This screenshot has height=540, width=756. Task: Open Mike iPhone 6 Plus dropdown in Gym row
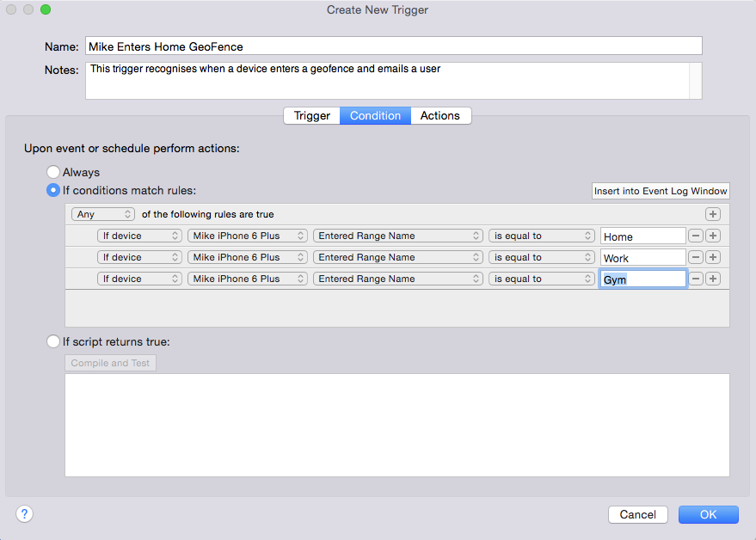pyautogui.click(x=248, y=279)
